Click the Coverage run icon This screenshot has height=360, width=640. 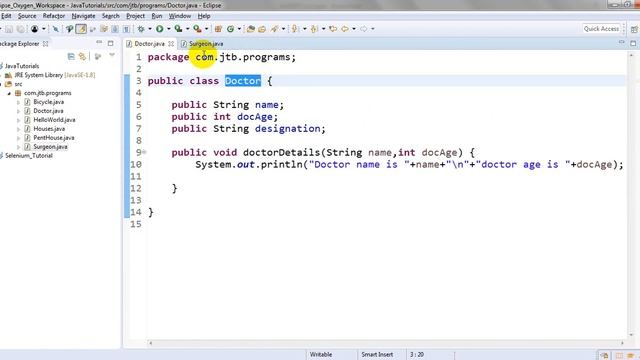[178, 29]
